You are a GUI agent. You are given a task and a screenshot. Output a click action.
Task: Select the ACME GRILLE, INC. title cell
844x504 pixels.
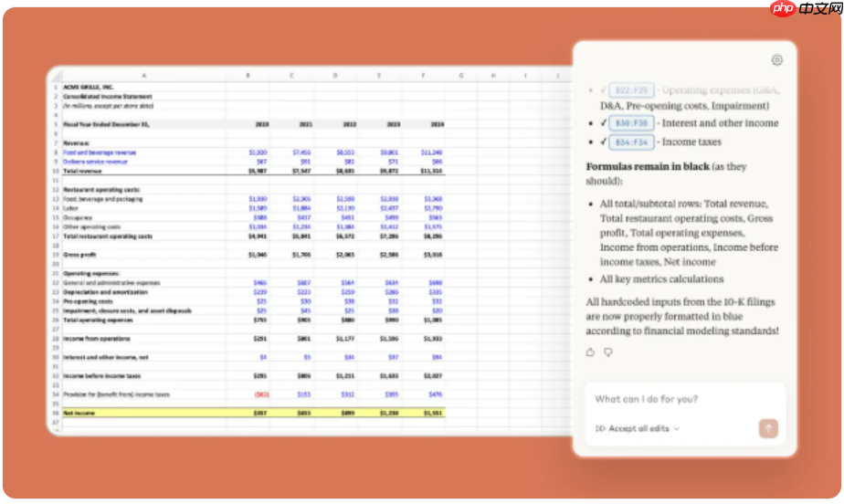89,87
